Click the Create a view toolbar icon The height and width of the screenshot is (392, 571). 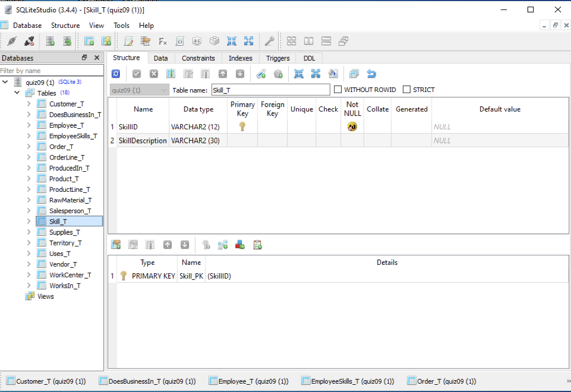click(x=106, y=41)
